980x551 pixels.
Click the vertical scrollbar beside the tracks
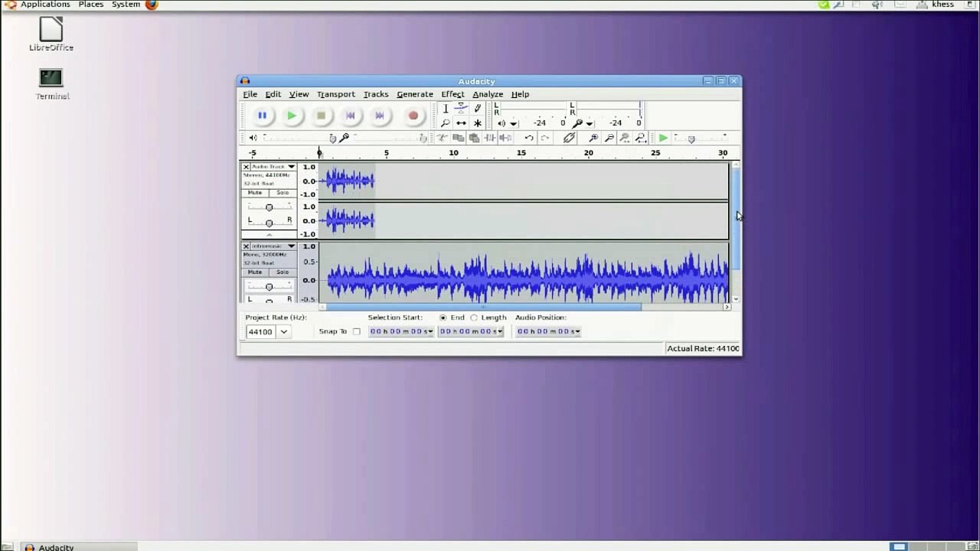[736, 218]
